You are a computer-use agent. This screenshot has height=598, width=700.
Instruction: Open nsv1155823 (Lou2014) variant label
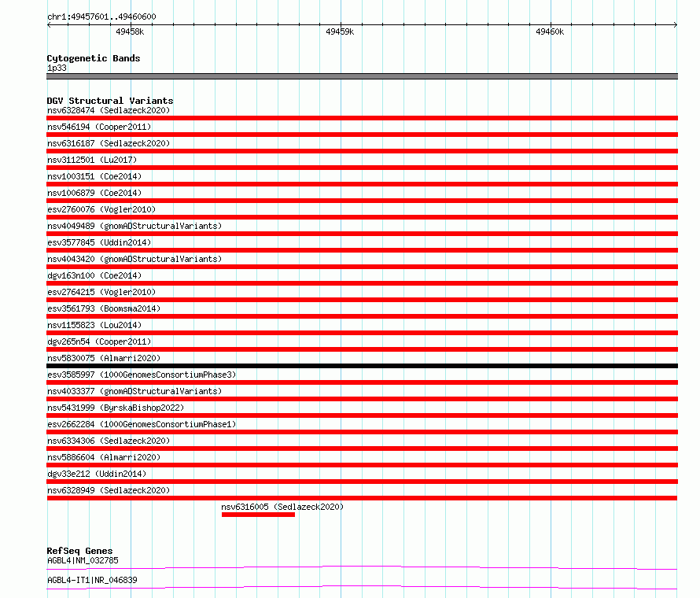click(94, 325)
